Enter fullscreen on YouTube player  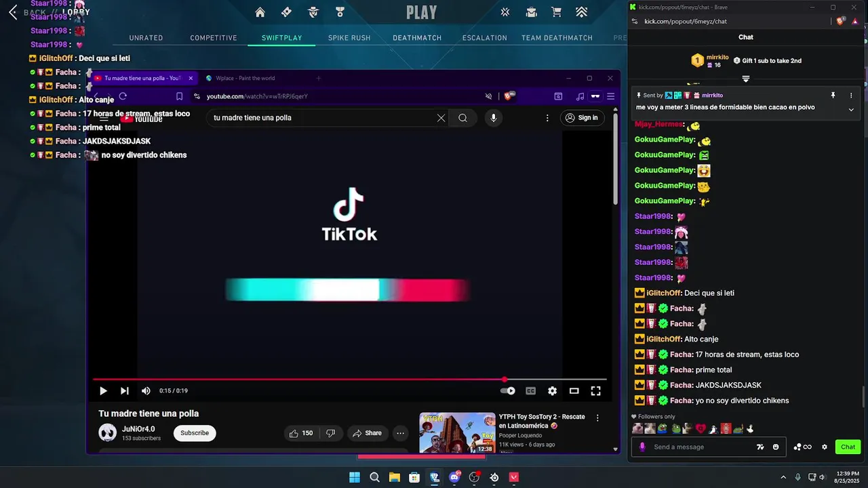[595, 391]
